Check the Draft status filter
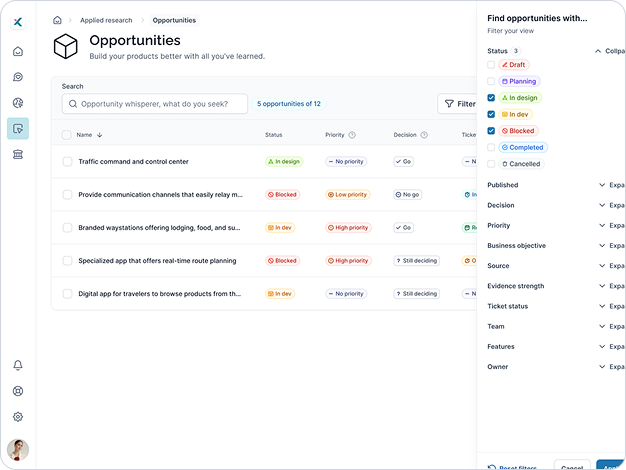 click(x=491, y=65)
